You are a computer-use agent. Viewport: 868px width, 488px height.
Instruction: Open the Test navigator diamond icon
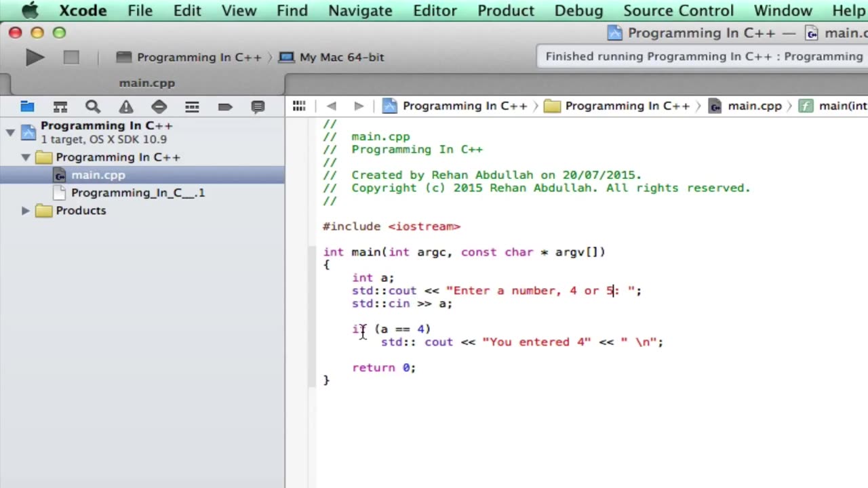[x=159, y=106]
